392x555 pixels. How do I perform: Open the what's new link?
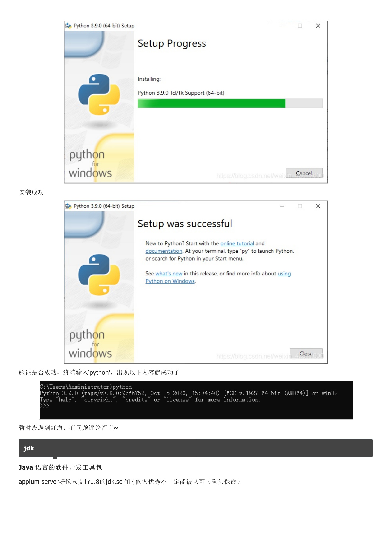click(x=169, y=273)
